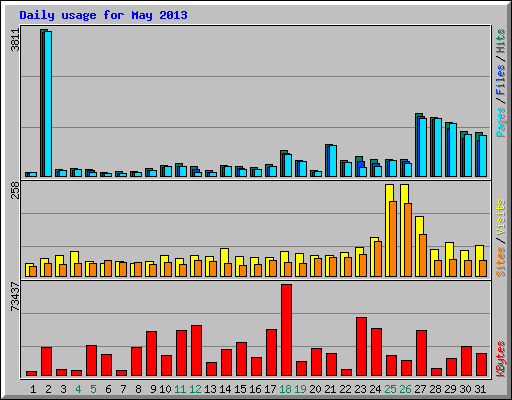Viewport: 512px width, 400px height.
Task: Click the 3811 axis maximum label
Action: tap(15, 40)
